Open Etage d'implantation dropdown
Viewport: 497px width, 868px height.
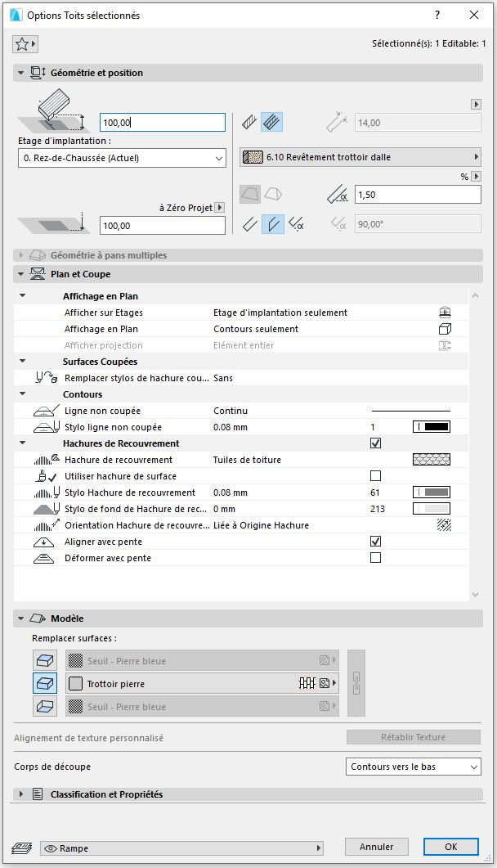point(122,158)
